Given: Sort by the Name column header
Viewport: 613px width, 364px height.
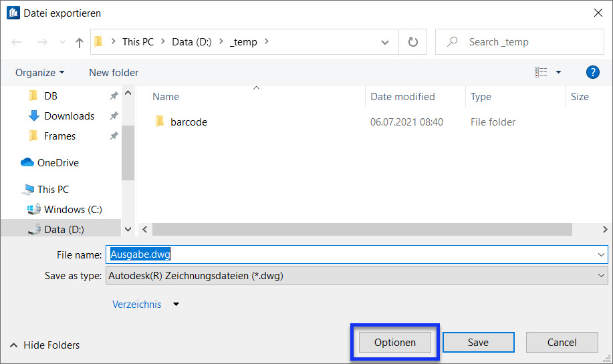Looking at the screenshot, I should click(166, 96).
